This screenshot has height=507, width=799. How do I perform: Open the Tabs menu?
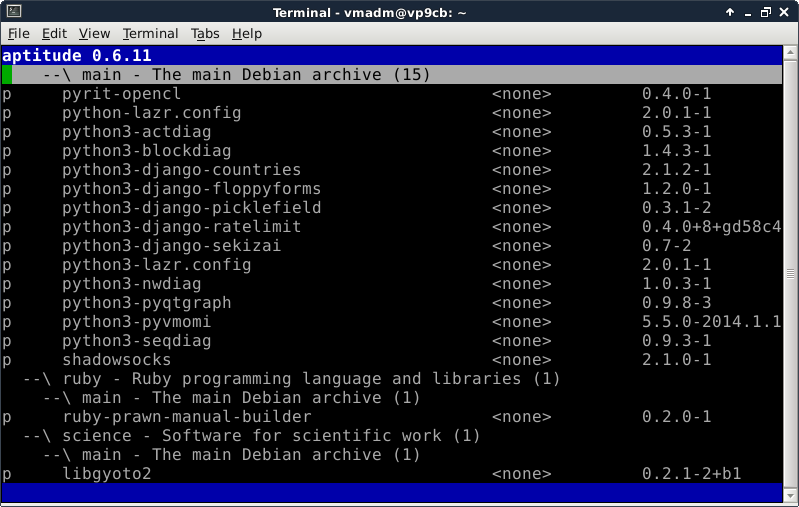[205, 33]
